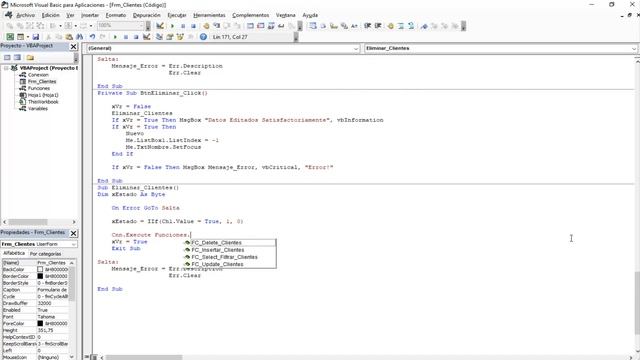The height and width of the screenshot is (360, 640).
Task: Run the macro from the standard toolbar
Action: coord(115,37)
